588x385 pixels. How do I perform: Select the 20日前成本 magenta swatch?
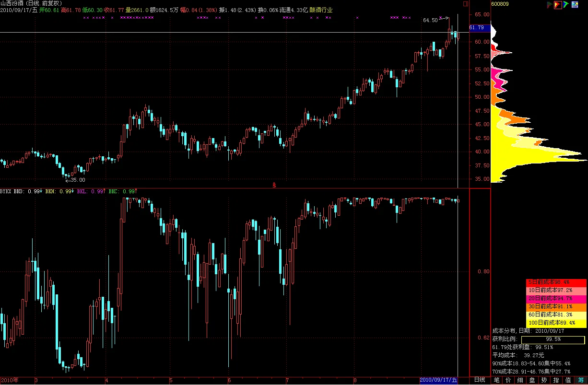point(556,298)
